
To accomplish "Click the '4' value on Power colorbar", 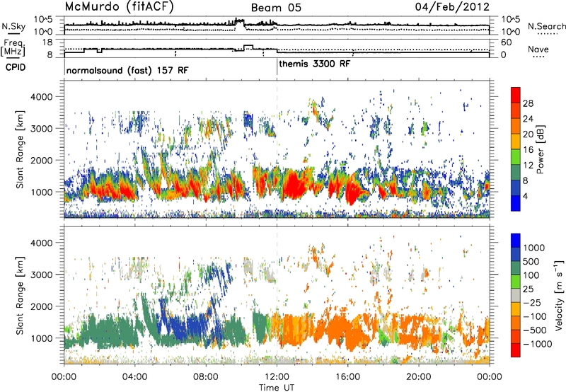I will click(x=526, y=197).
